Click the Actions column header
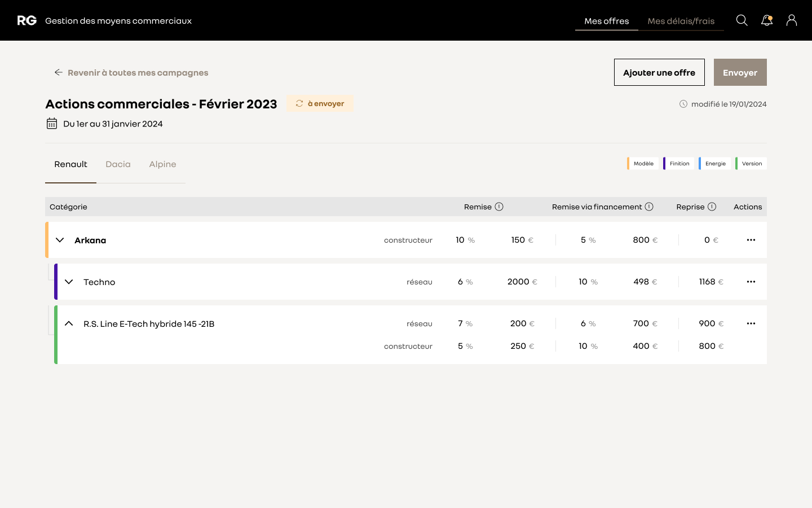The width and height of the screenshot is (812, 508). (x=748, y=207)
